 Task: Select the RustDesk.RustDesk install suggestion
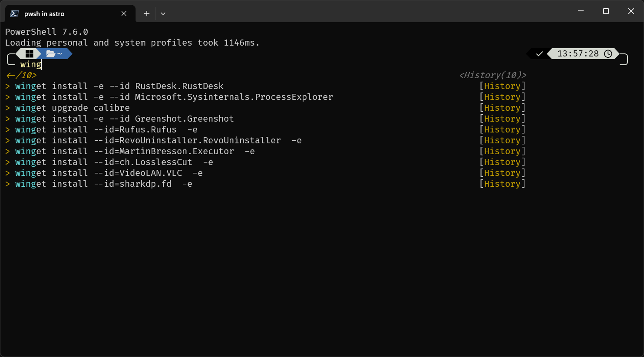119,86
